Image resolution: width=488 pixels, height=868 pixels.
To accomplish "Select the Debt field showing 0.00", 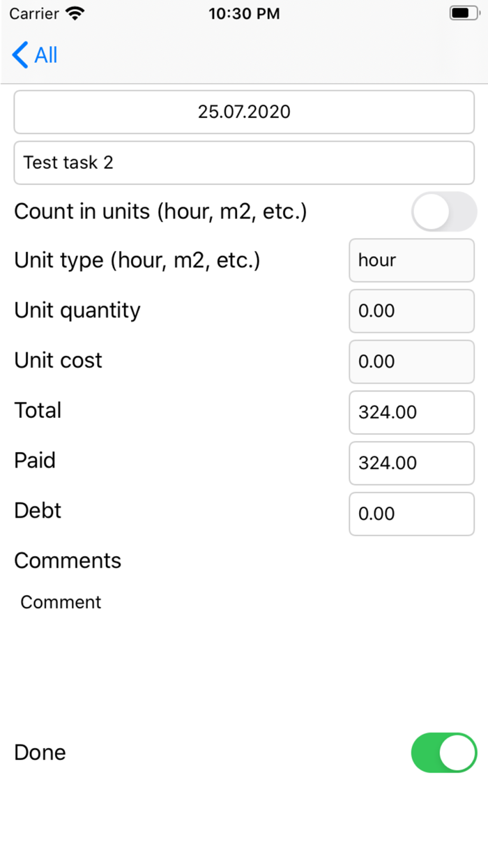I will (411, 514).
